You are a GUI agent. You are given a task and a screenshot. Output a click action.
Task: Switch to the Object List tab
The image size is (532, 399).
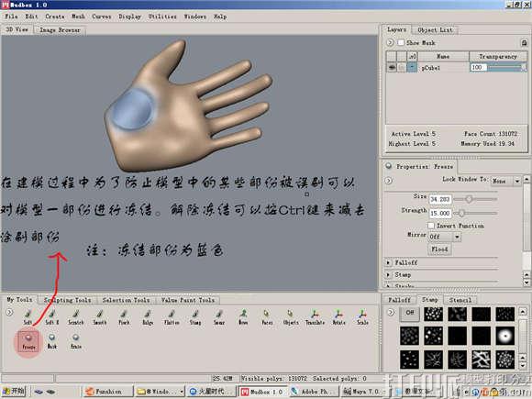point(435,30)
